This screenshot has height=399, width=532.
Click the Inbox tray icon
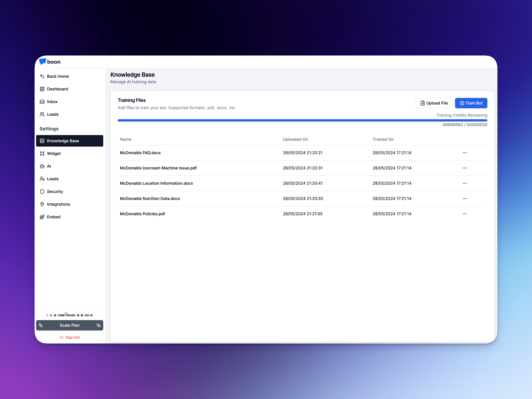coord(42,102)
